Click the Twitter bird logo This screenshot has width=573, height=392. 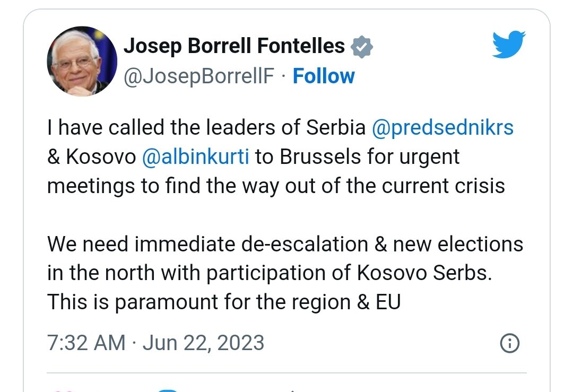(x=508, y=45)
